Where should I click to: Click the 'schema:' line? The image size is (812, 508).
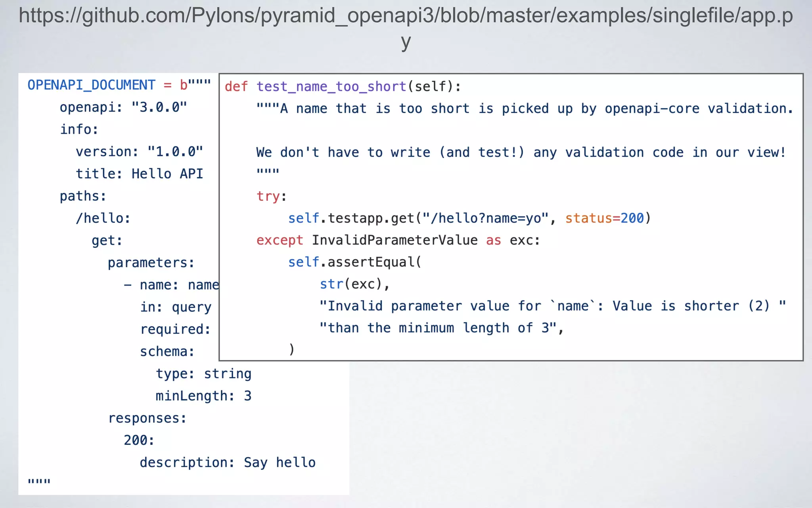[x=167, y=352]
